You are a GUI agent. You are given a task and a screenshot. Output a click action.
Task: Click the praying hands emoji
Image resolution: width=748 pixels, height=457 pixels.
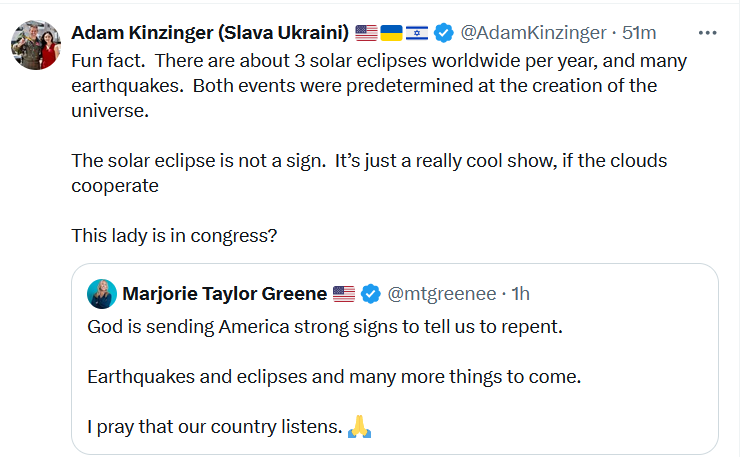pyautogui.click(x=360, y=428)
